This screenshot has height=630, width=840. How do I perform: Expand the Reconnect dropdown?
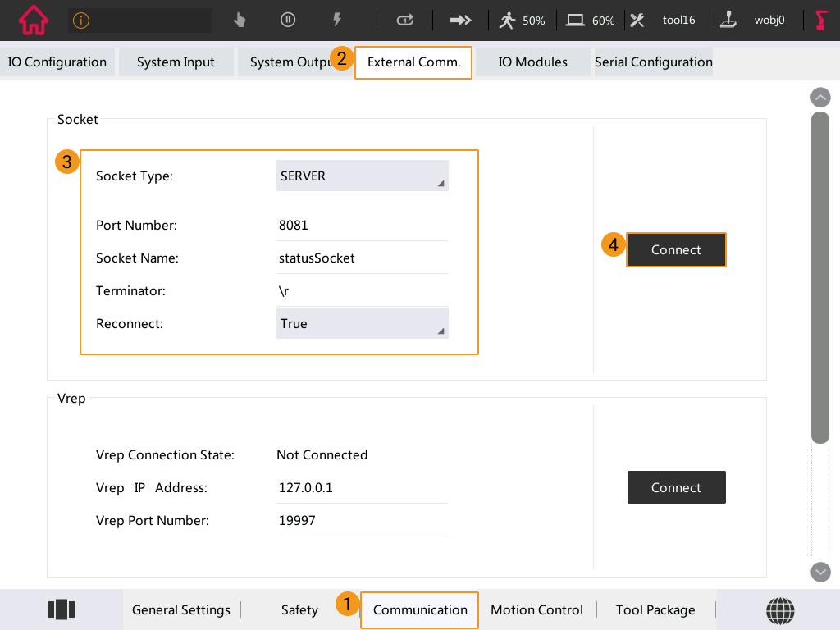(x=362, y=324)
